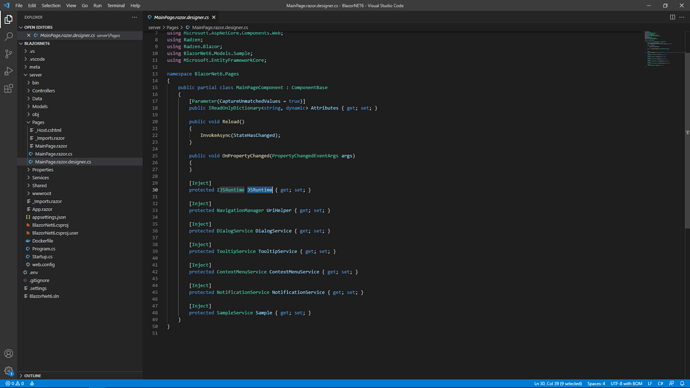This screenshot has width=690, height=388.
Task: Expand the bin folder
Action: [29, 83]
